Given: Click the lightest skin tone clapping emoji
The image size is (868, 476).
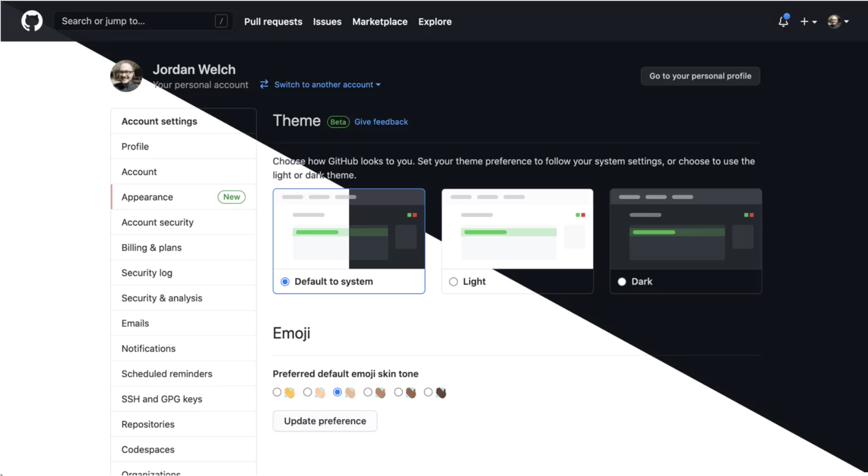Looking at the screenshot, I should 320,393.
